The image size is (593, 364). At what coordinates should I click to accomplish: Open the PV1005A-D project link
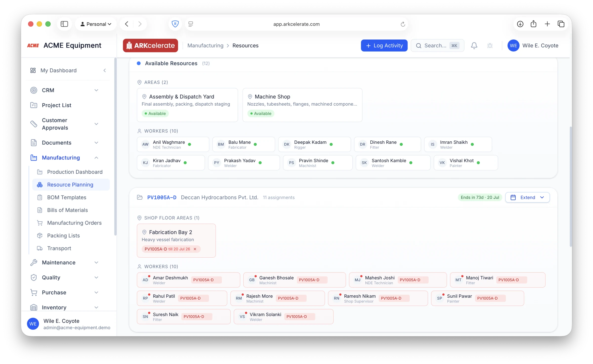tap(162, 197)
